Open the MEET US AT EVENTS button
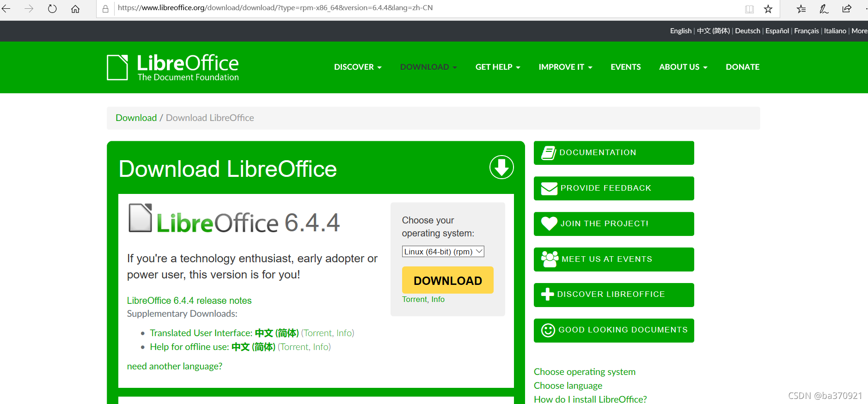868x404 pixels. tap(614, 259)
